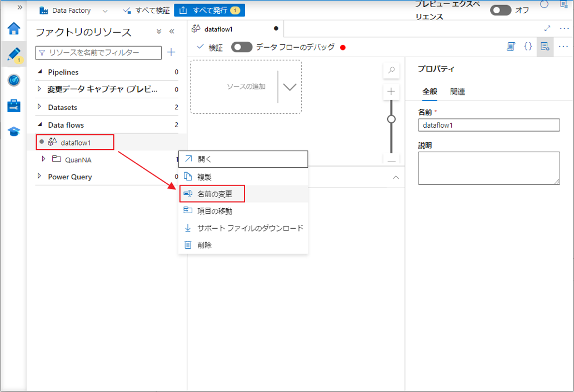The width and height of the screenshot is (574, 392).
Task: Click the 名前 text field
Action: coord(488,125)
